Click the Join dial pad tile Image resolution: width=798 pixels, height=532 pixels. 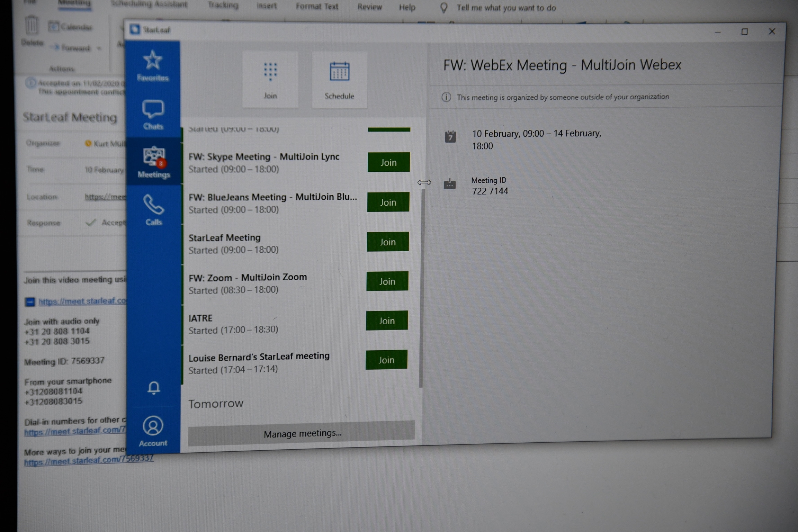(x=270, y=80)
